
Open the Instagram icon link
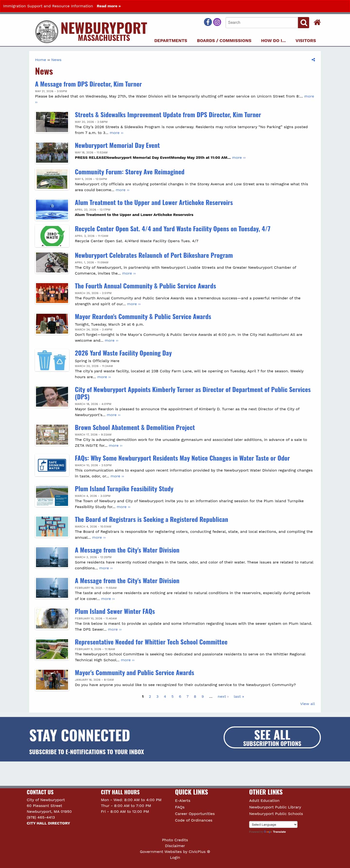(217, 22)
